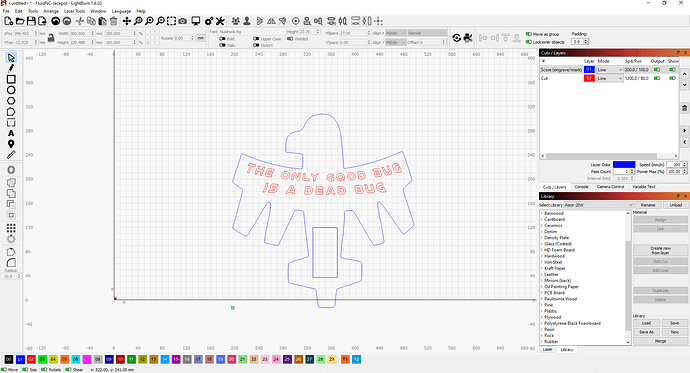Screen dimensions: 690x373
Task: Pick the red 02 palette swatch
Action: click(x=31, y=359)
